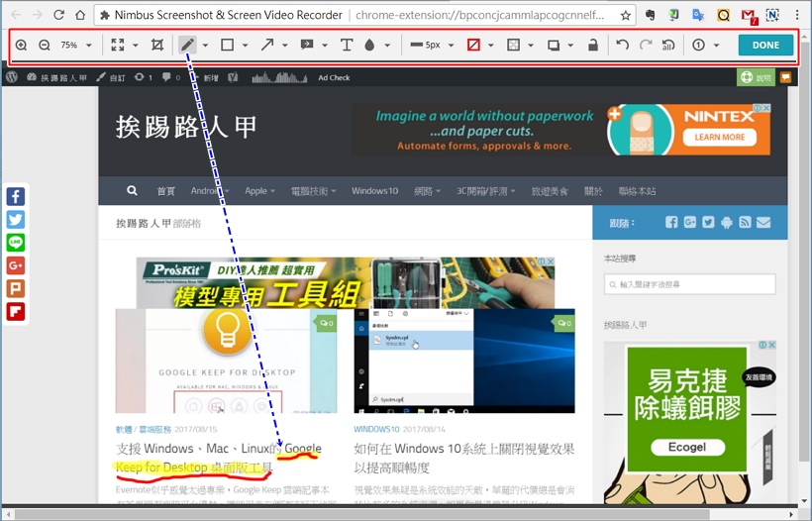Click the green help button in admin bar

757,77
